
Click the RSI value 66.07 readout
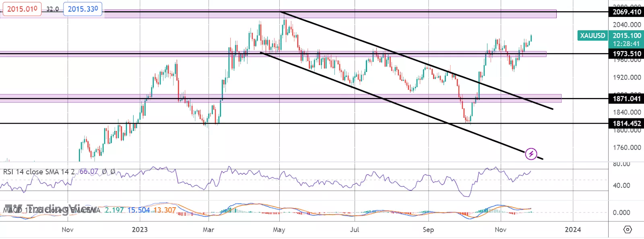89,172
